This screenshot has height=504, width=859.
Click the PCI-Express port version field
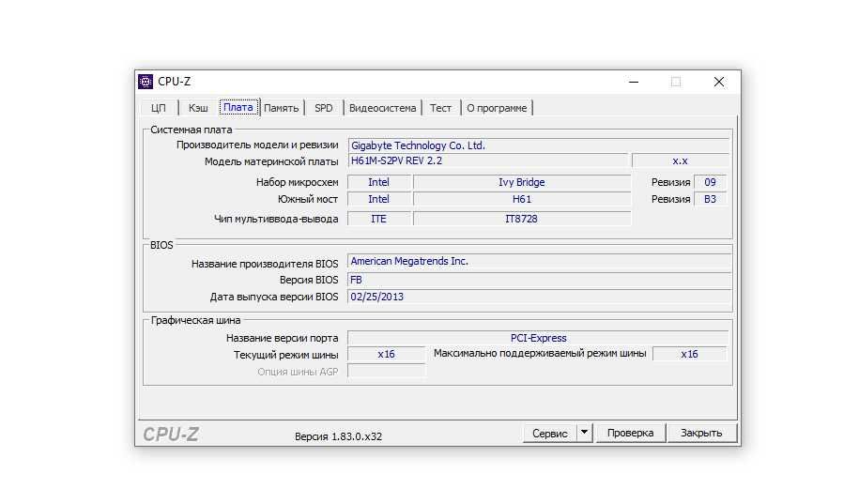coord(538,338)
